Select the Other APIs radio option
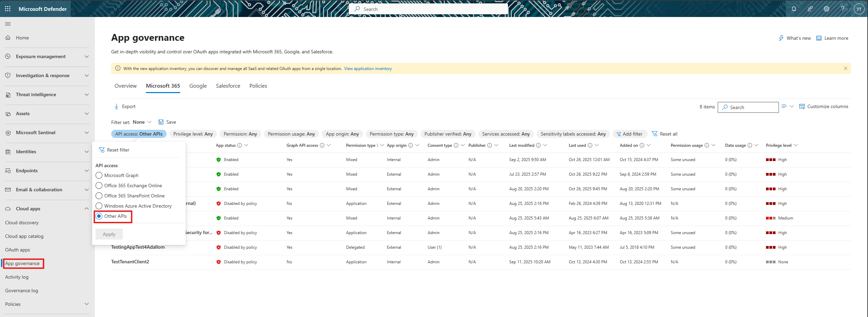This screenshot has height=317, width=868. (x=99, y=216)
